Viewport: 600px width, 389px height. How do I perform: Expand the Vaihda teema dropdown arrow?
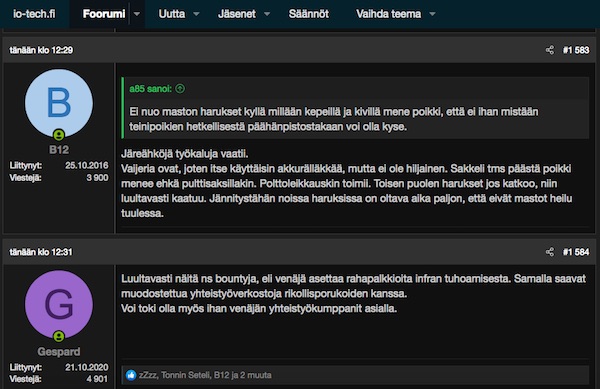point(432,14)
